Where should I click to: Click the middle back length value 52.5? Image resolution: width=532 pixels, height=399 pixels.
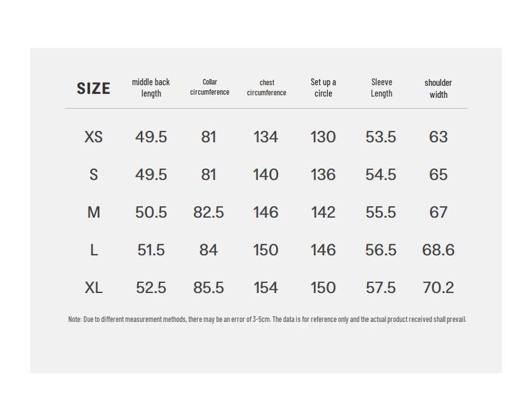[151, 288]
